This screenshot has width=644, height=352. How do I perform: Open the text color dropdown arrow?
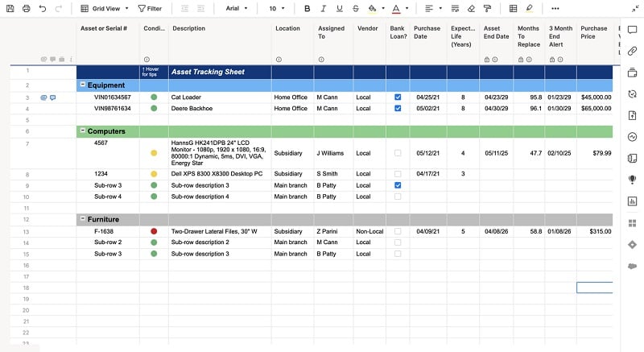(x=407, y=8)
